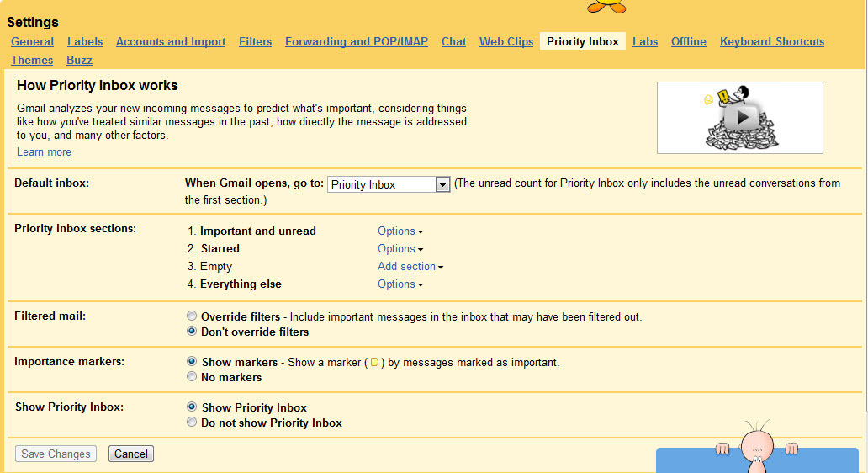Screen dimensions: 868x473
Task: Choose No markers radio button
Action: (x=192, y=376)
